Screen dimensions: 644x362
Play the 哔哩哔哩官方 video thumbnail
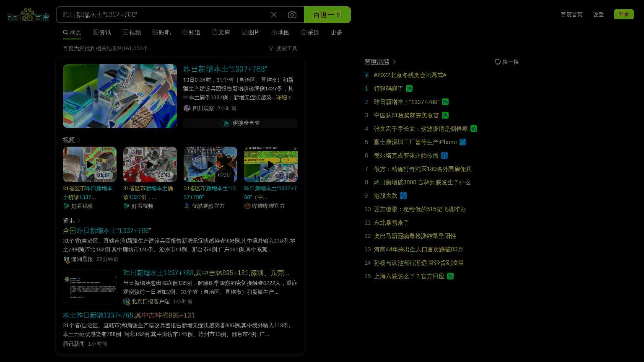tap(271, 164)
